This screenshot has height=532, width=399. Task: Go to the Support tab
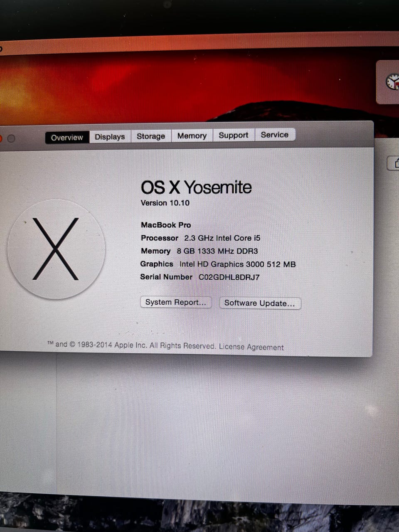pos(234,135)
